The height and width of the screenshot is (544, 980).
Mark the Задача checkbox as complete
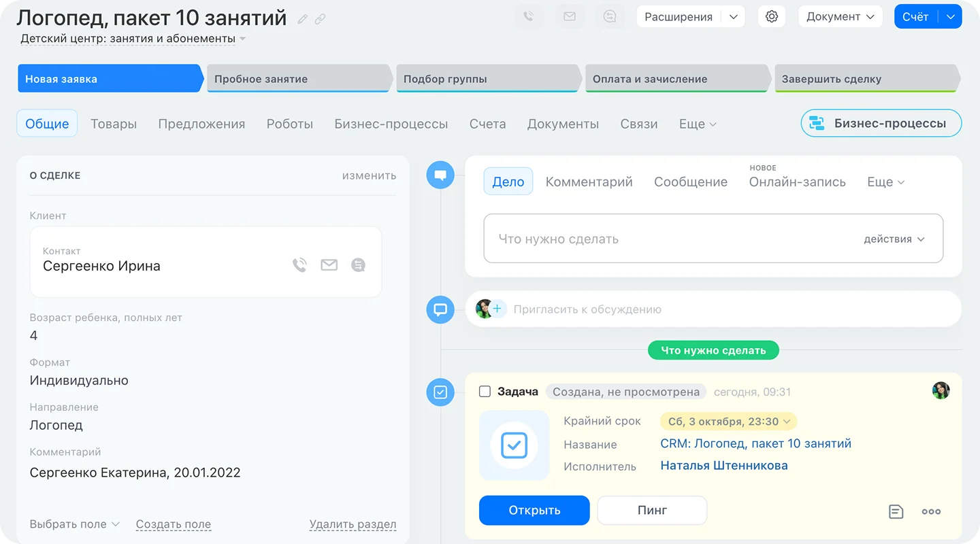click(x=485, y=392)
